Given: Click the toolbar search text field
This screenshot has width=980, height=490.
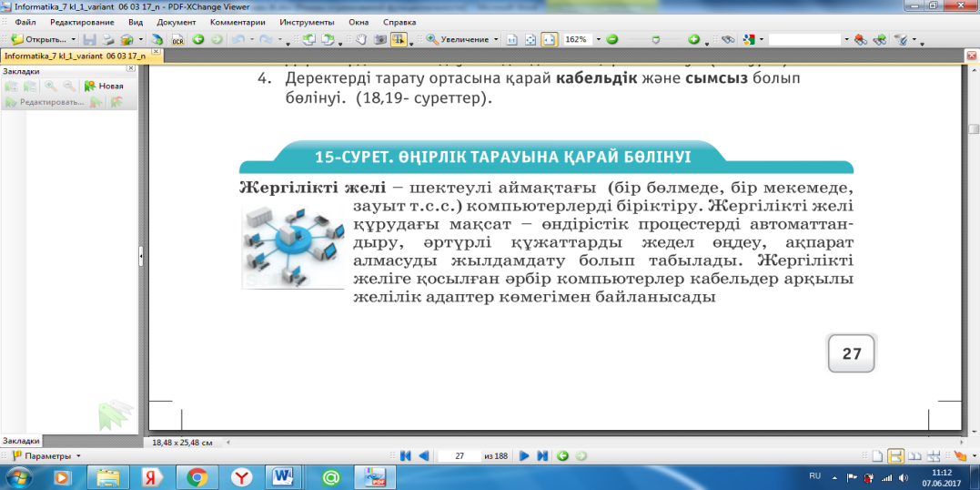Looking at the screenshot, I should [805, 39].
